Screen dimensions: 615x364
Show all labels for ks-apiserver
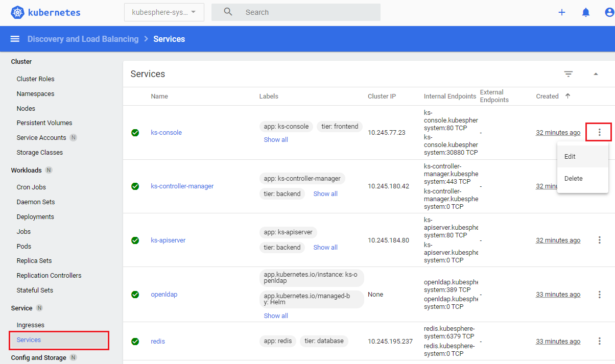325,247
